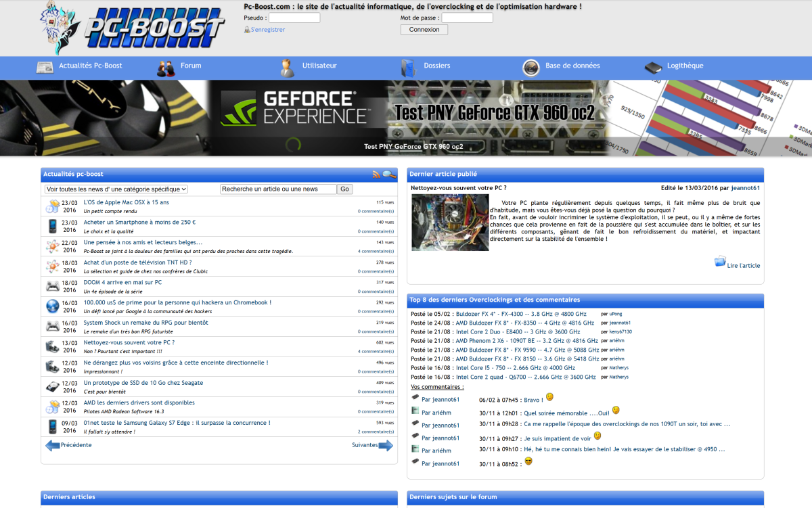Focus the article or news search box
The width and height of the screenshot is (812, 508).
[x=278, y=189]
